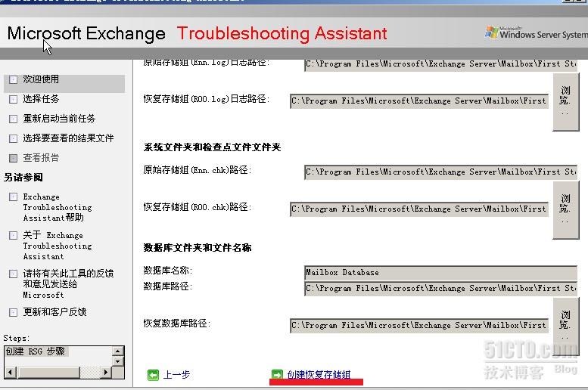Click the 创建恢复存储组 link
This screenshot has width=588, height=390.
coord(319,375)
